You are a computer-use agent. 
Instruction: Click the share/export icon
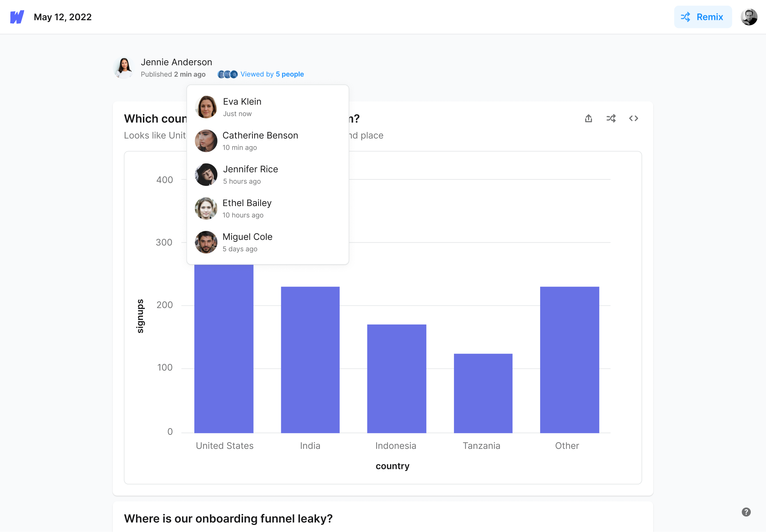(x=588, y=119)
